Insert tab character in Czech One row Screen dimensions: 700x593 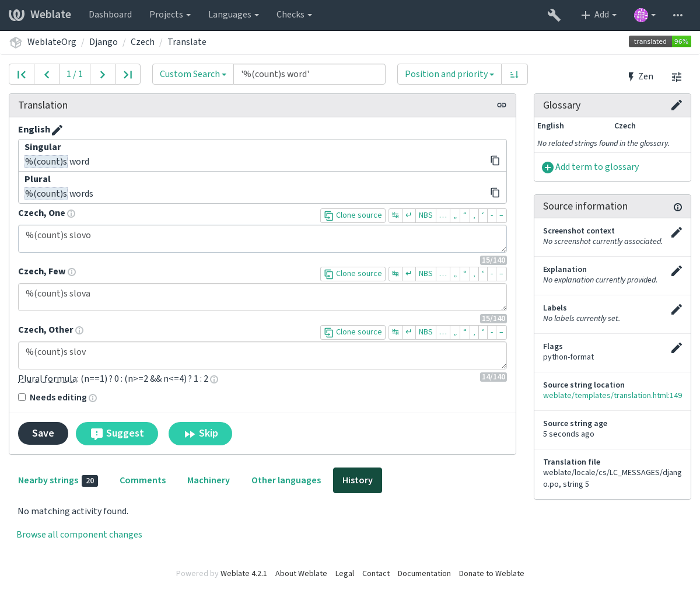click(x=395, y=215)
